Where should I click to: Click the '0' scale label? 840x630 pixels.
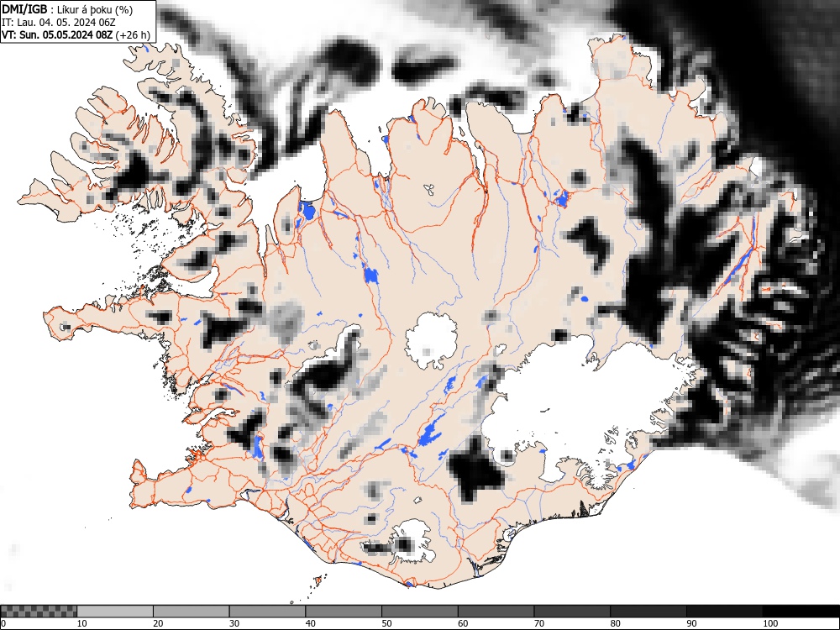tap(3, 623)
